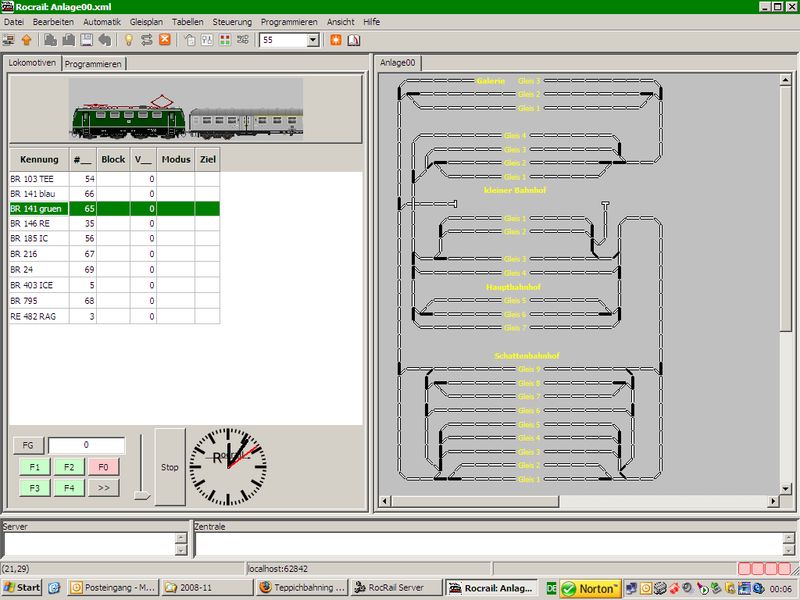Click the save floppy disk toolbar icon
800x600 pixels.
(86, 40)
